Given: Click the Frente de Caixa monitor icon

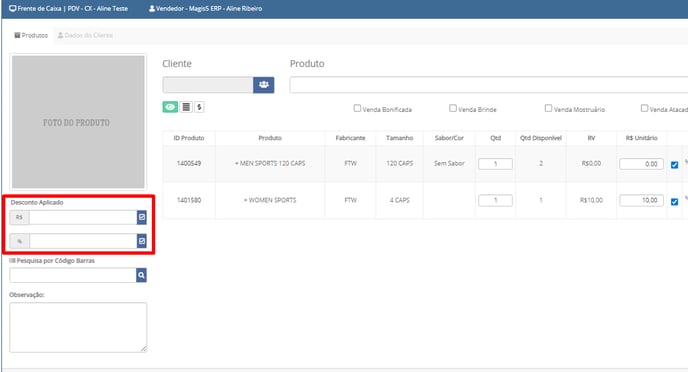Looking at the screenshot, I should [x=13, y=8].
